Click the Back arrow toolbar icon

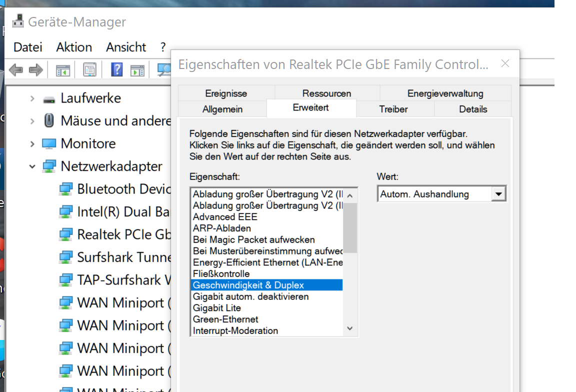pos(16,70)
